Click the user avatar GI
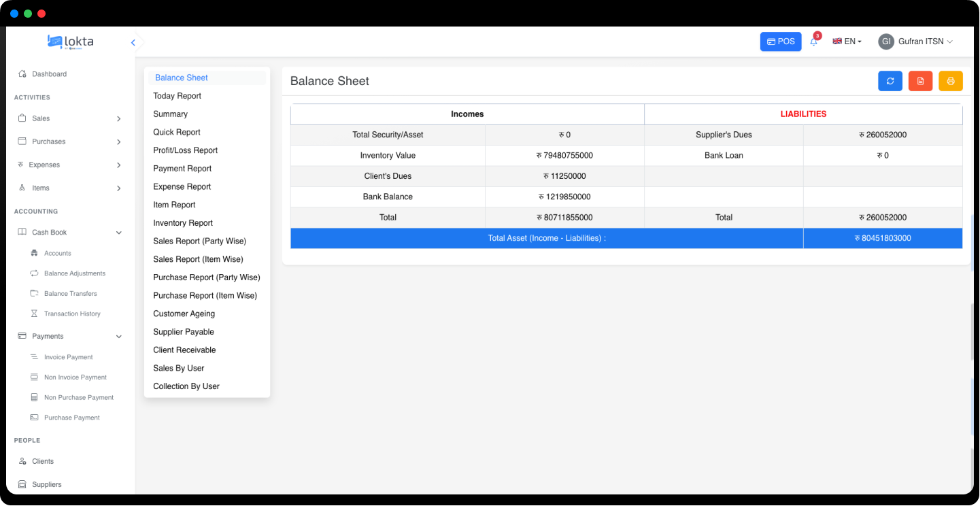The image size is (980, 506). [x=886, y=41]
